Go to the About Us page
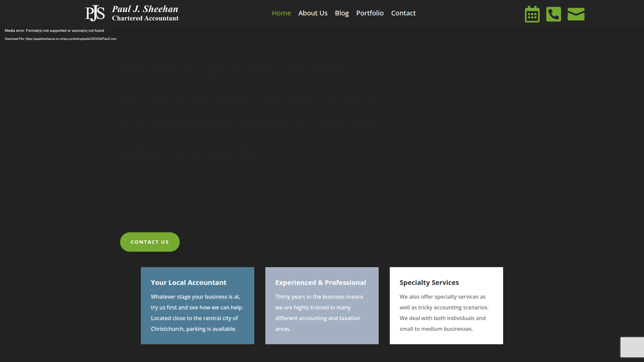This screenshot has height=362, width=644. pyautogui.click(x=313, y=13)
